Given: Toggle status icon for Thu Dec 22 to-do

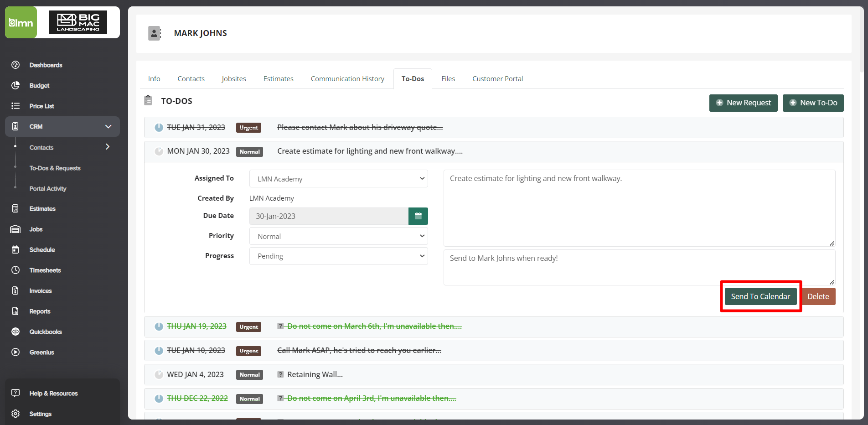Looking at the screenshot, I should click(x=159, y=399).
